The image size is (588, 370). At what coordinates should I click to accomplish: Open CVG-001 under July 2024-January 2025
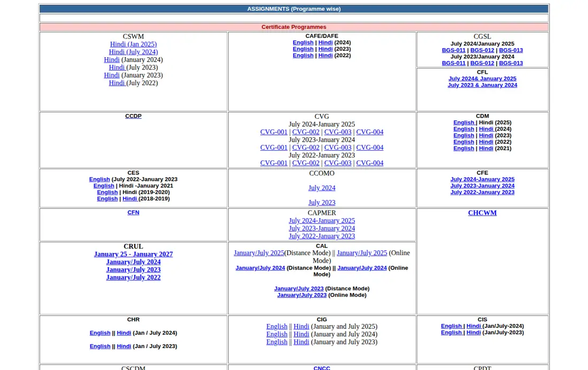coord(274,132)
